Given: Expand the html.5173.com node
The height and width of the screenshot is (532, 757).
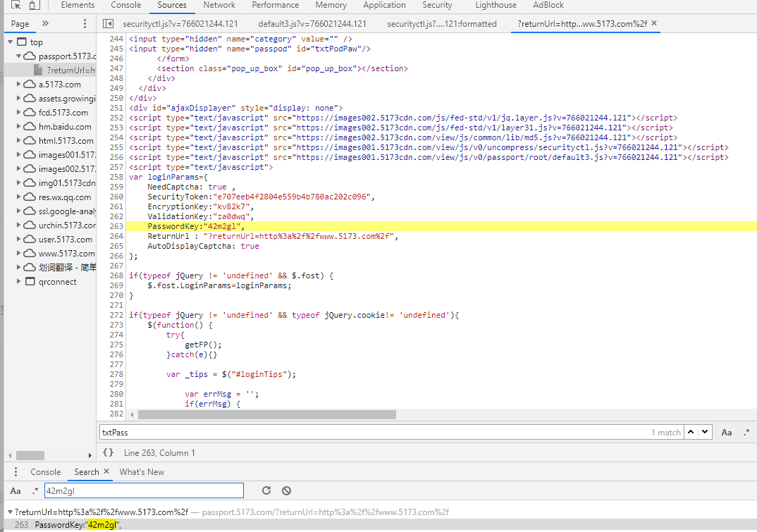Looking at the screenshot, I should pos(18,140).
